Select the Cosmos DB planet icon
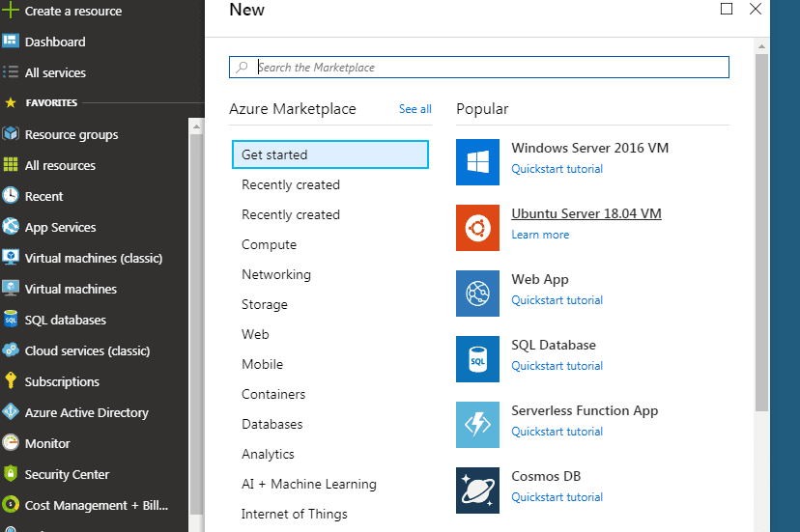 pyautogui.click(x=477, y=490)
